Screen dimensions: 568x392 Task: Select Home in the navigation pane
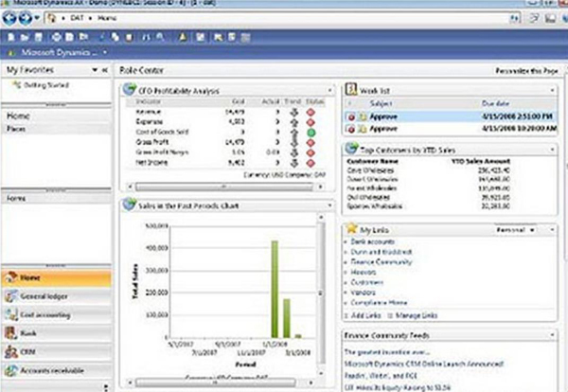18,116
